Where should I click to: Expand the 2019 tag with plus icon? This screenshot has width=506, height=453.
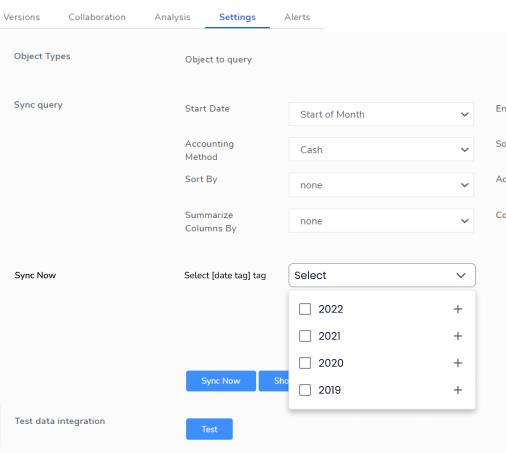(458, 390)
